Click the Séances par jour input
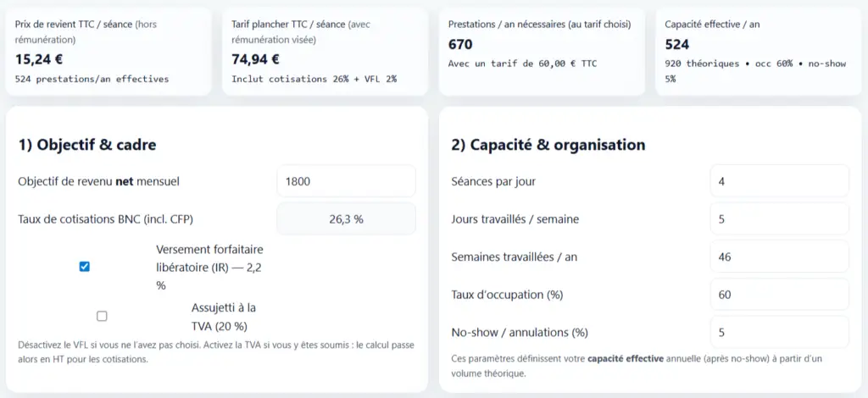Image resolution: width=868 pixels, height=398 pixels. pos(780,180)
